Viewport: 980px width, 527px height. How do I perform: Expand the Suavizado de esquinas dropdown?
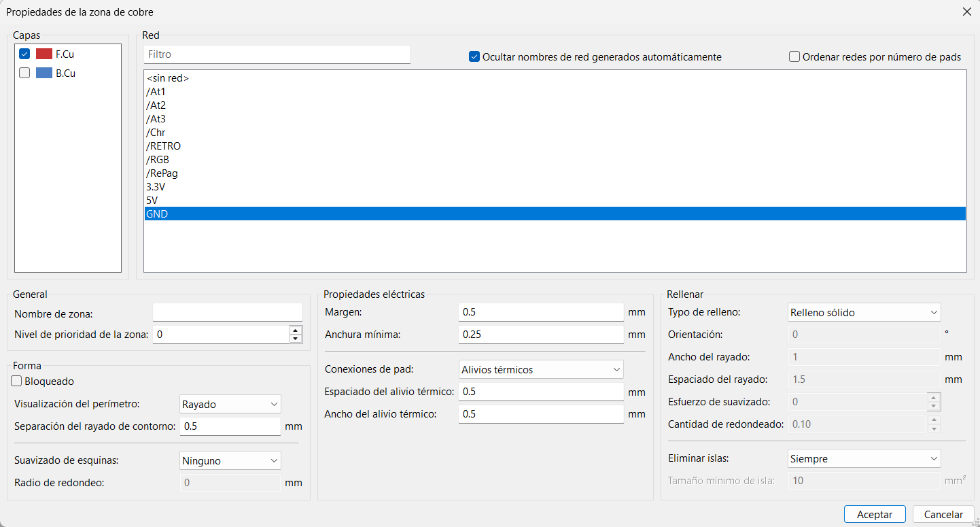[230, 460]
